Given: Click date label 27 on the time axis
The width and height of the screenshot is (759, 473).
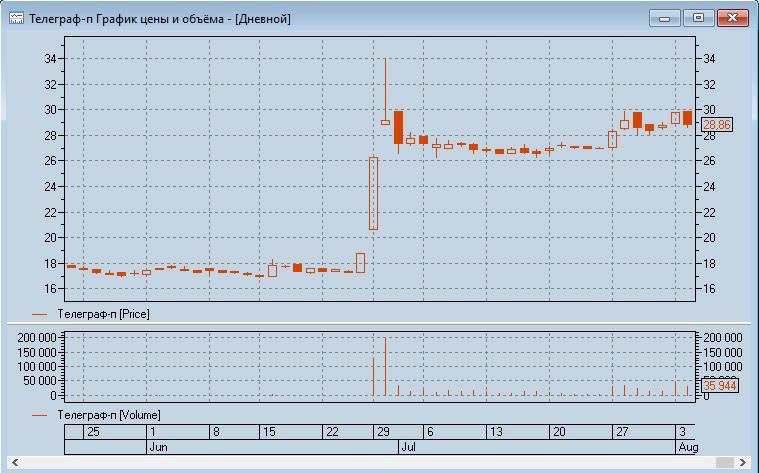Looking at the screenshot, I should (622, 432).
